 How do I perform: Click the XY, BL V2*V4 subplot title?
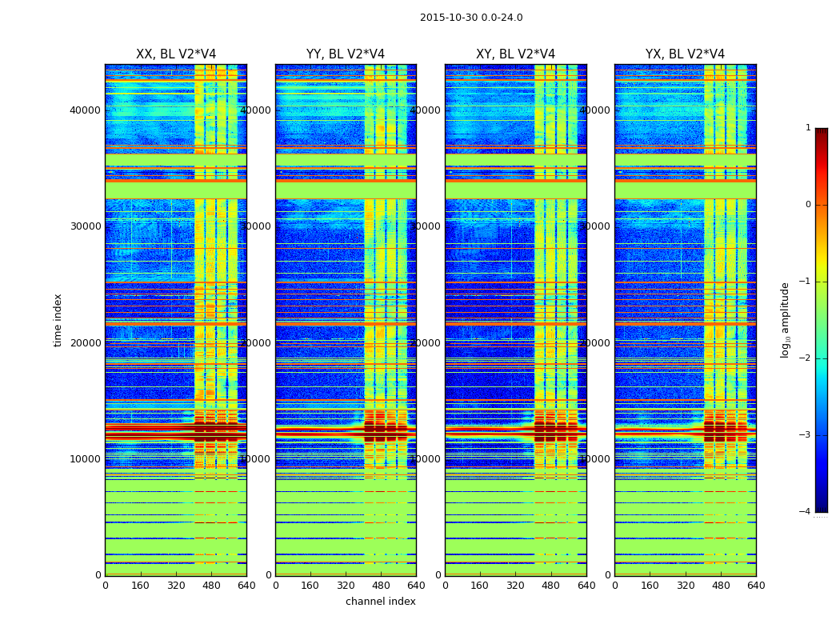click(515, 54)
